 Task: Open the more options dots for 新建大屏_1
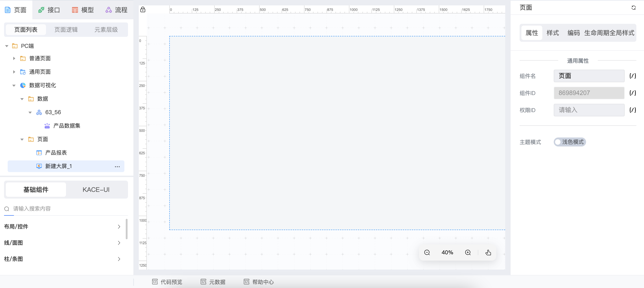(x=117, y=166)
